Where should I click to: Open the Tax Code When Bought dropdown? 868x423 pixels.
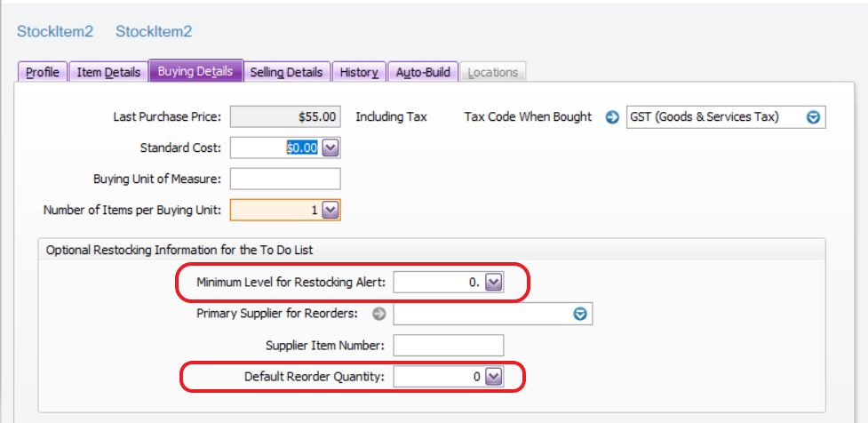(x=813, y=117)
